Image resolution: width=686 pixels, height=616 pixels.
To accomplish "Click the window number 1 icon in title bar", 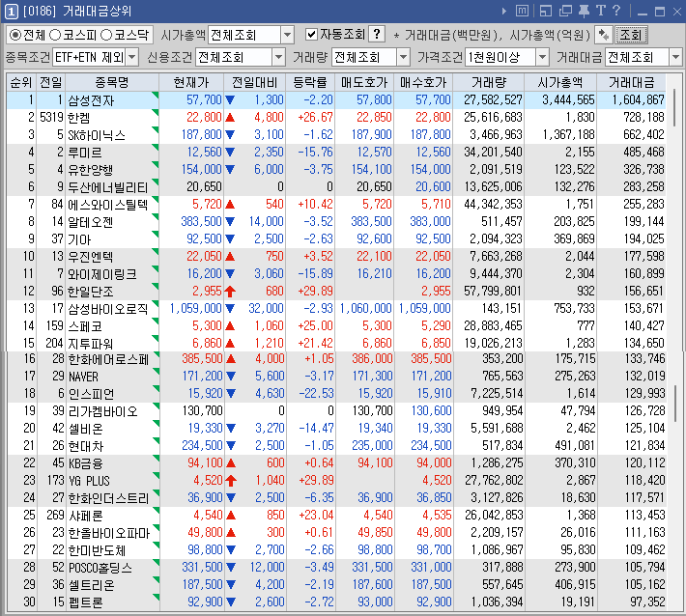I will coord(11,12).
